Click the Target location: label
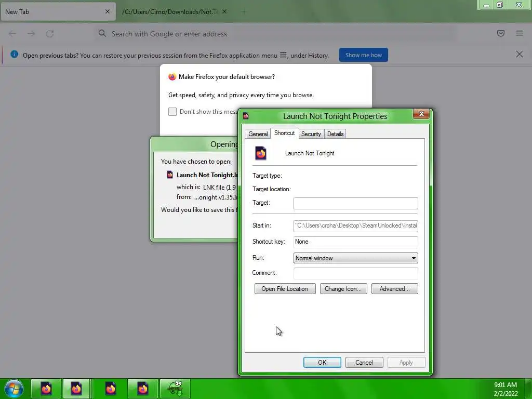The width and height of the screenshot is (532, 399). [271, 189]
